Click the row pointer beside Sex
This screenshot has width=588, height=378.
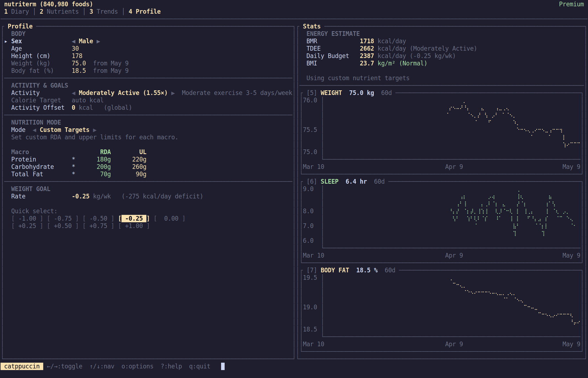6,41
